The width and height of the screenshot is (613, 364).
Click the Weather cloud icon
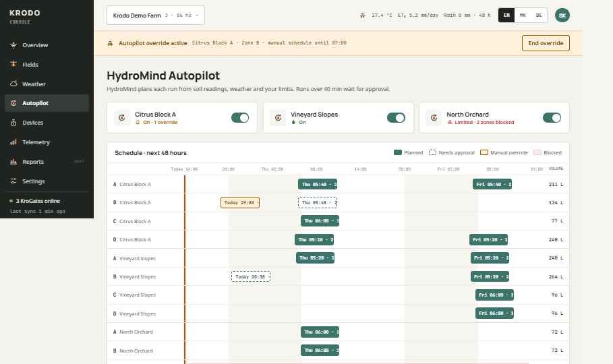[x=13, y=84]
